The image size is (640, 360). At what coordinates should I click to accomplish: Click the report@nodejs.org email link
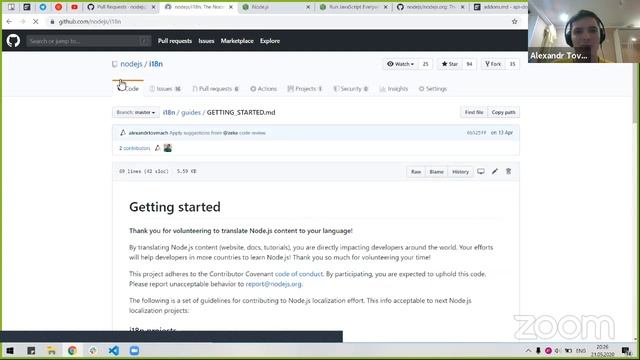tap(273, 284)
